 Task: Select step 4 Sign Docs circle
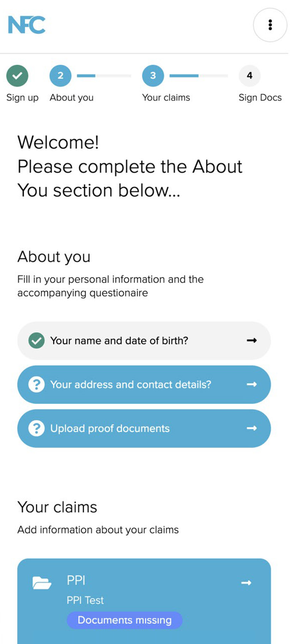249,76
